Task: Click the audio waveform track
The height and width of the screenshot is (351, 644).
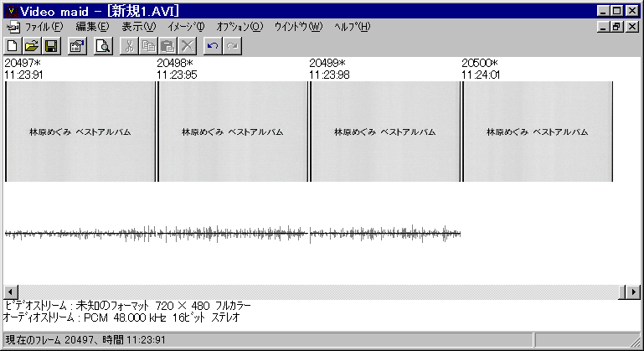Action: (x=233, y=234)
